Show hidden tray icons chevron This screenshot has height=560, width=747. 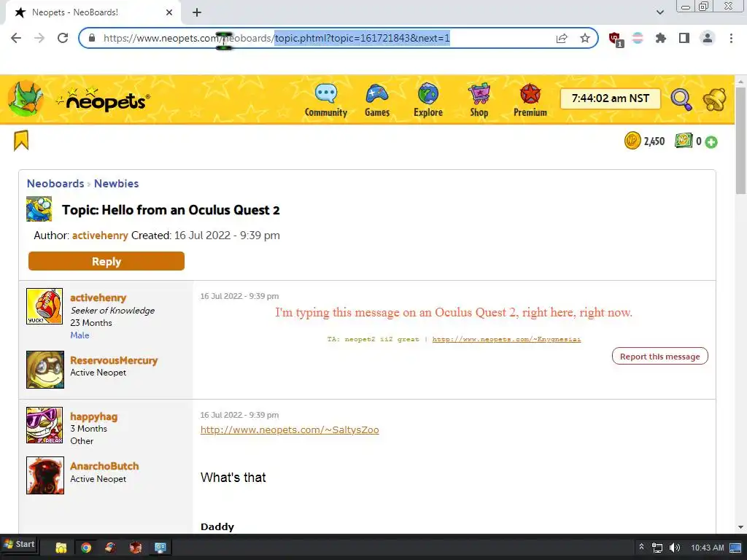(x=641, y=547)
